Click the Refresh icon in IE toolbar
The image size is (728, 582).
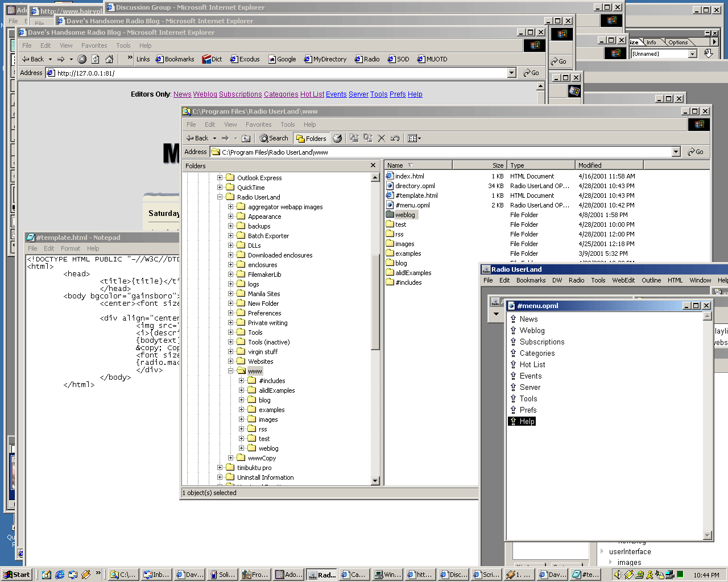[x=96, y=59]
